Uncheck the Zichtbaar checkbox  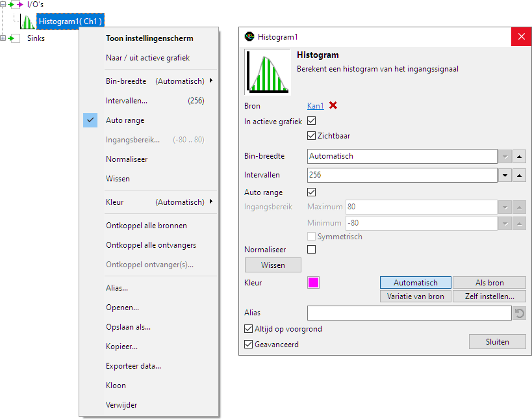click(311, 135)
